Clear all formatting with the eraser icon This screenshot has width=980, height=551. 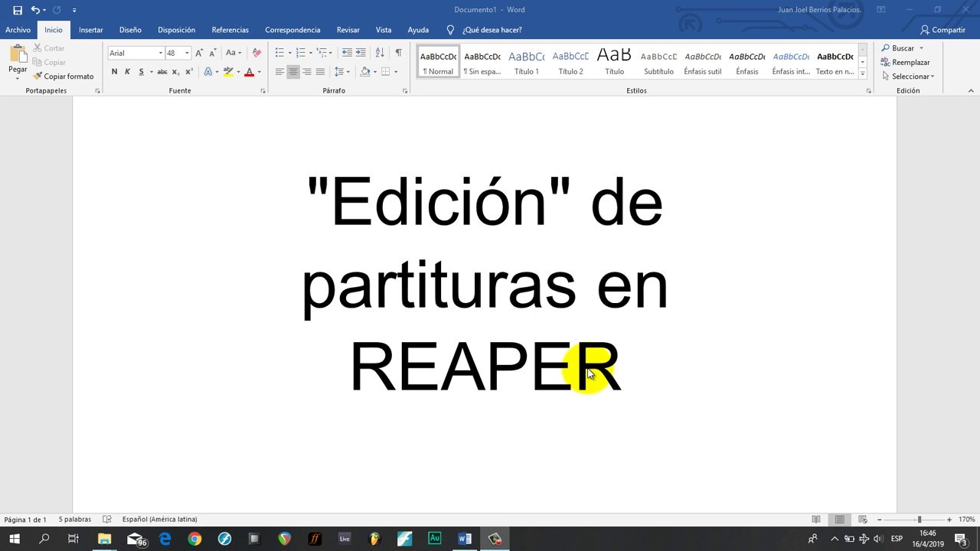coord(256,53)
